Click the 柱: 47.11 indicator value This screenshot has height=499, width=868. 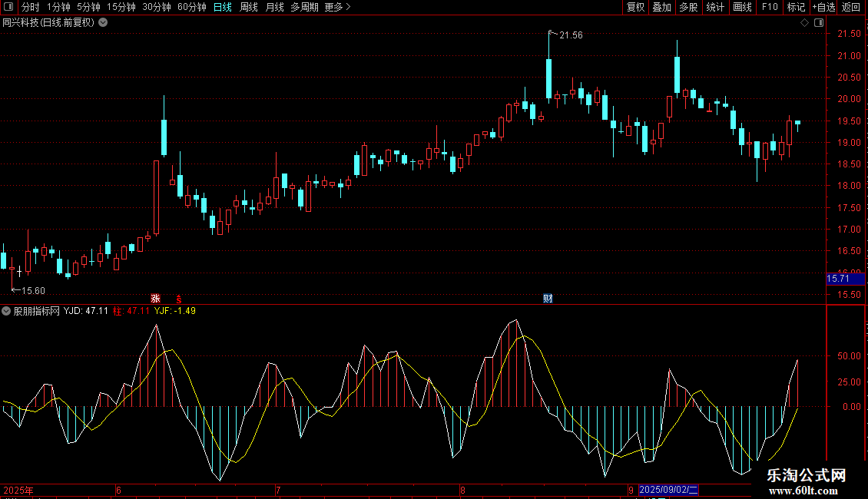[131, 311]
